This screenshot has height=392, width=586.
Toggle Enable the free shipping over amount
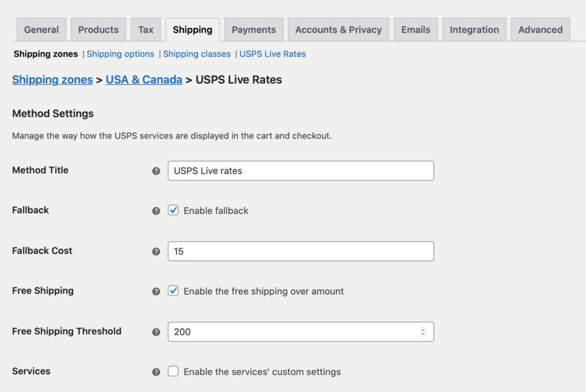coord(173,291)
